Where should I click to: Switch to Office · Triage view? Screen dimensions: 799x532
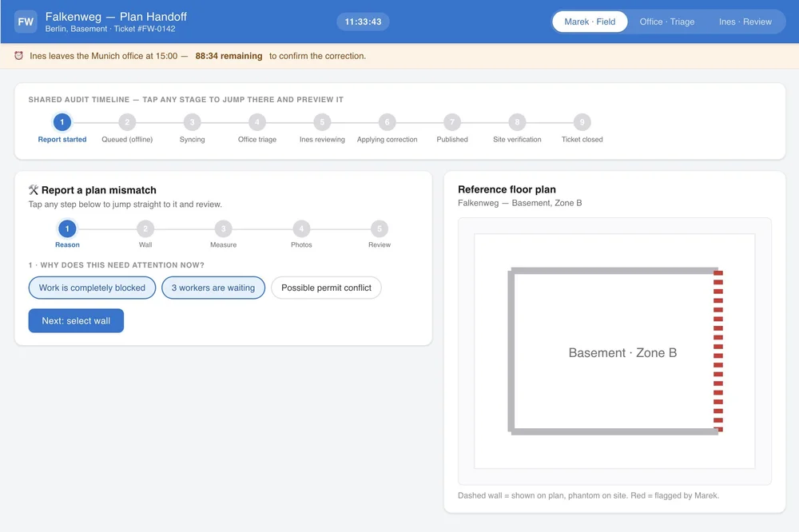666,22
